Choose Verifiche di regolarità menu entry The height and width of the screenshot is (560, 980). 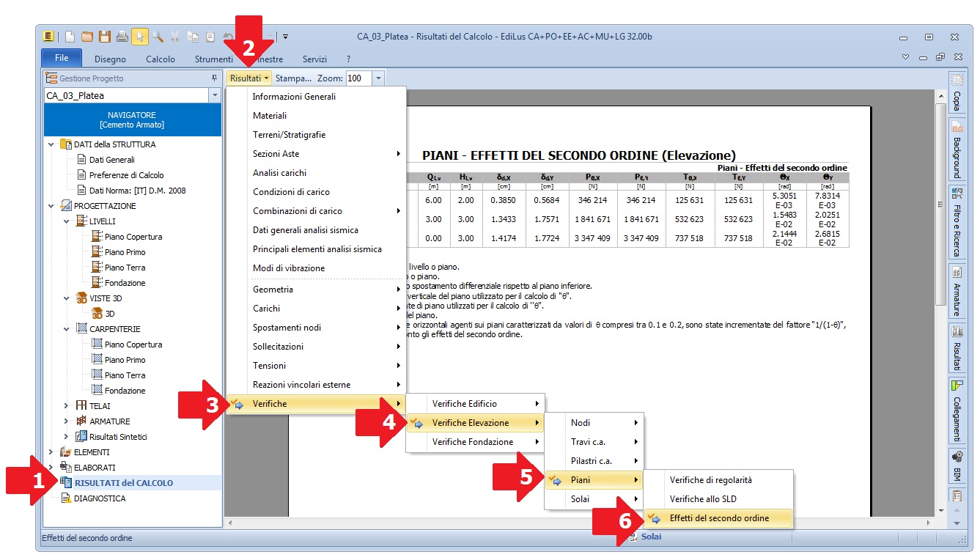719,480
